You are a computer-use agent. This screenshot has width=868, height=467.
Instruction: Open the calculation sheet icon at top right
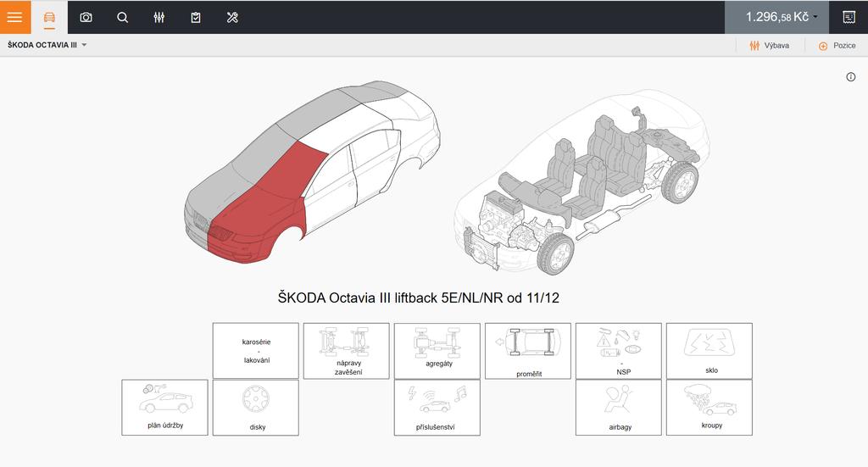tap(849, 17)
